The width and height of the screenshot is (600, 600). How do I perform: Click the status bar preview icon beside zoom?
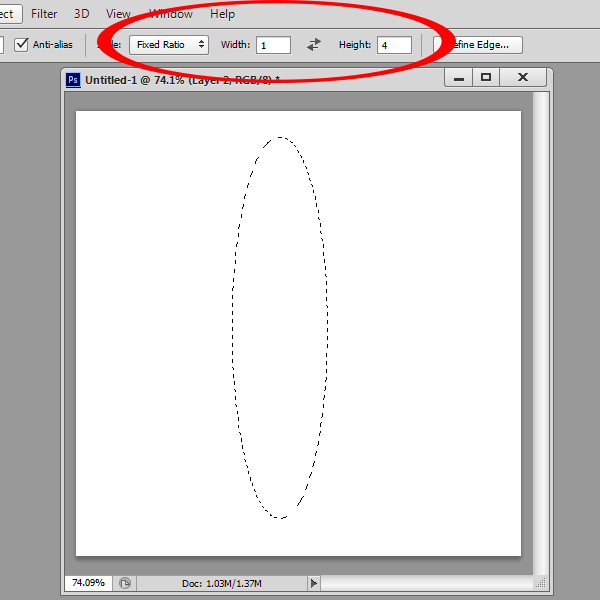(125, 583)
